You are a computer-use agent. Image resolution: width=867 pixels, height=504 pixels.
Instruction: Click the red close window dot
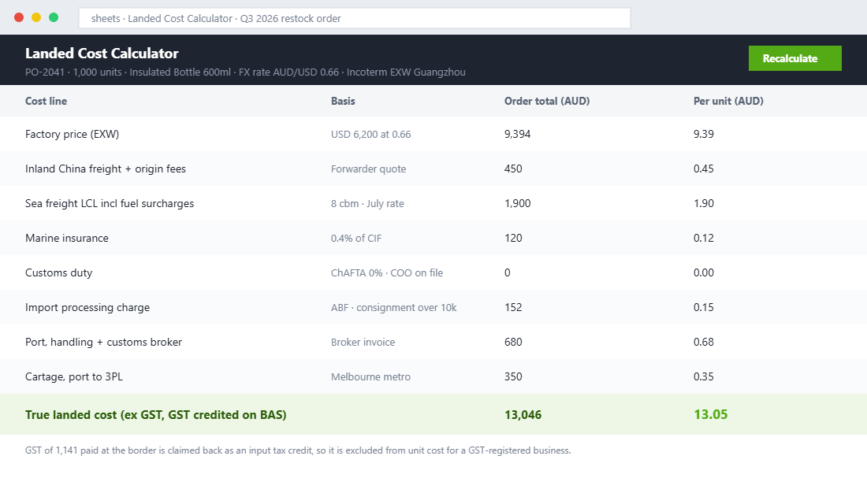19,17
